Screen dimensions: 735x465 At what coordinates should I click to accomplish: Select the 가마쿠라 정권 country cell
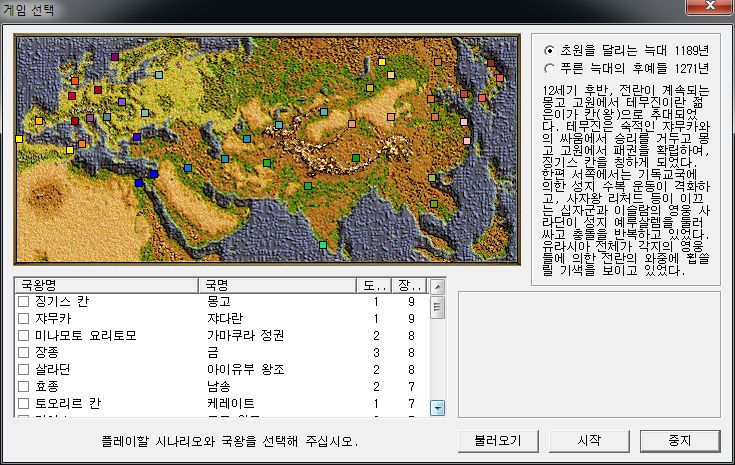click(245, 336)
